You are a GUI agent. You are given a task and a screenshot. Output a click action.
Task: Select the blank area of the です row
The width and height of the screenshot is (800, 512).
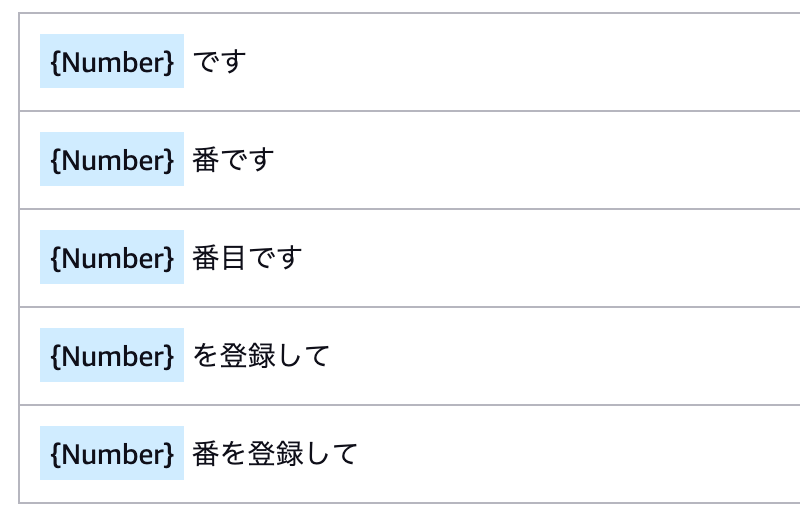[x=520, y=62]
